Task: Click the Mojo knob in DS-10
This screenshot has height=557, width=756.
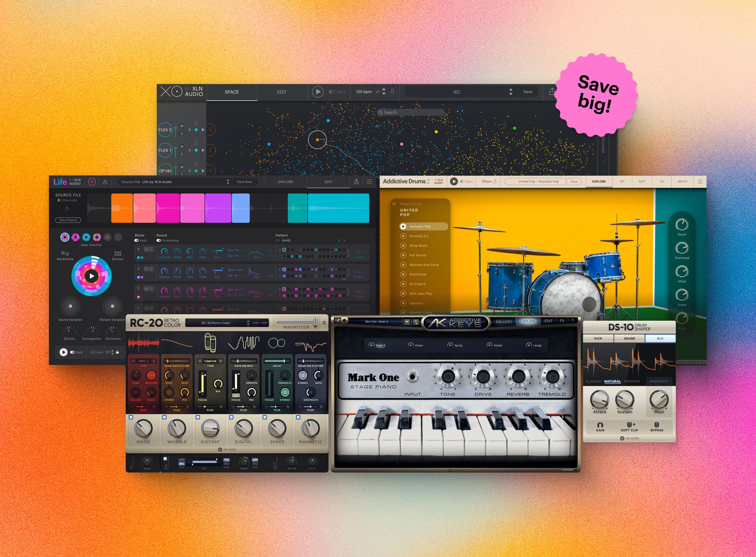Action: pos(659,399)
